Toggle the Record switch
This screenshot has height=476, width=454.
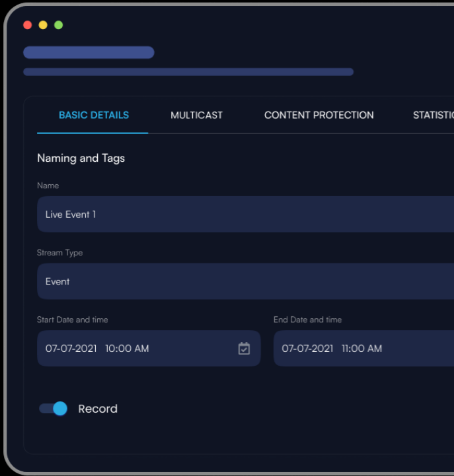click(x=53, y=409)
